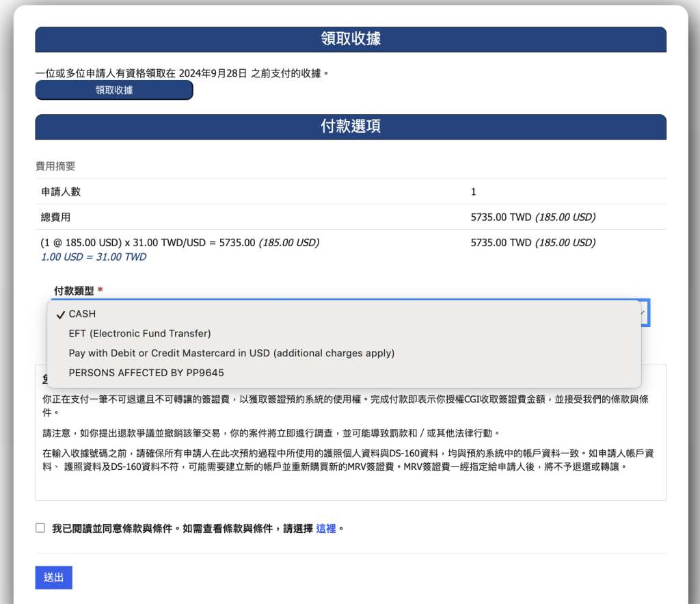Click the 總費用 row label
This screenshot has width=700, height=604.
(55, 218)
